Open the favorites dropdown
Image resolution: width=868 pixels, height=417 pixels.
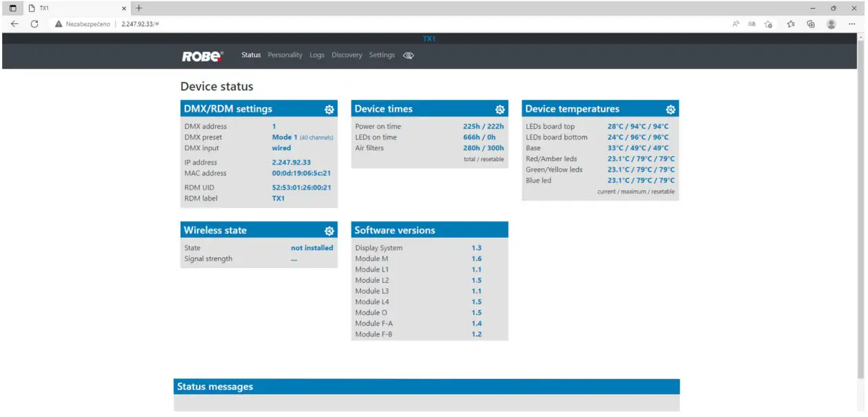(789, 23)
